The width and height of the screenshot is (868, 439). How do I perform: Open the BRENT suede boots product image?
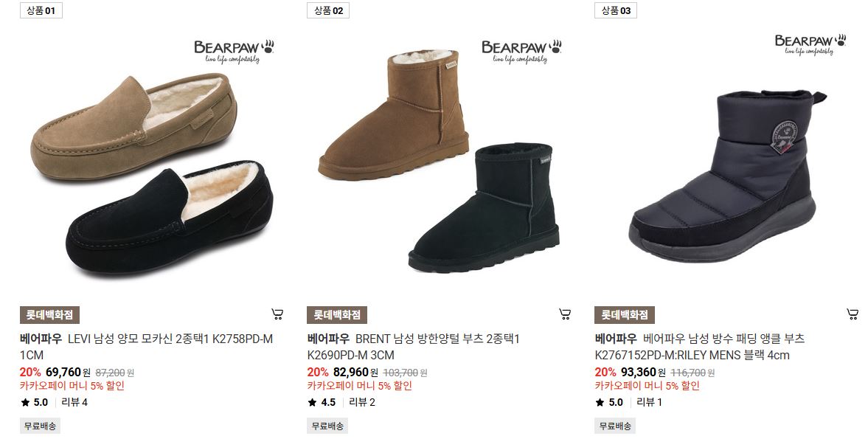439,161
